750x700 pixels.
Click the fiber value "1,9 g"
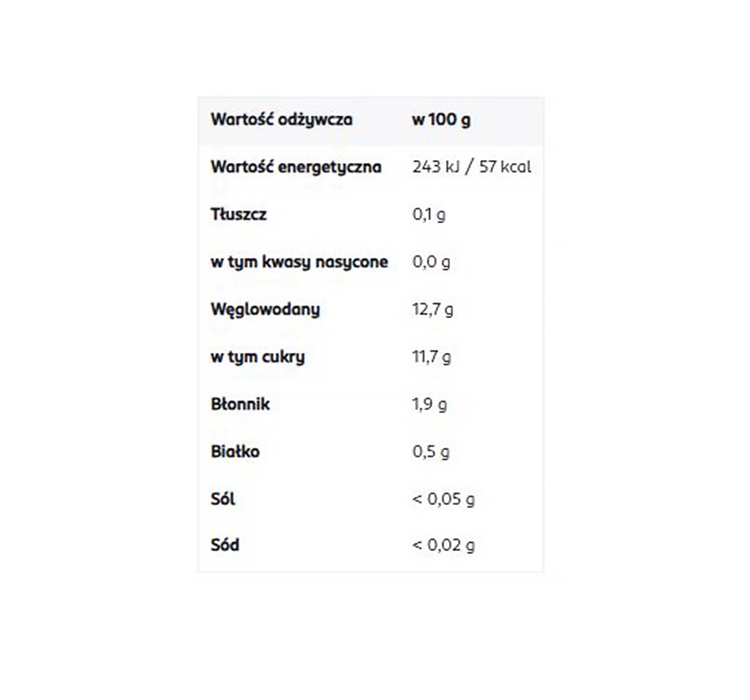(429, 404)
